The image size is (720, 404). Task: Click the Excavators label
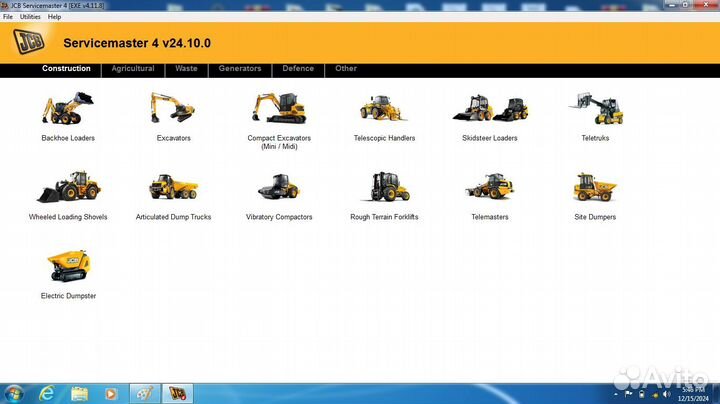click(174, 138)
